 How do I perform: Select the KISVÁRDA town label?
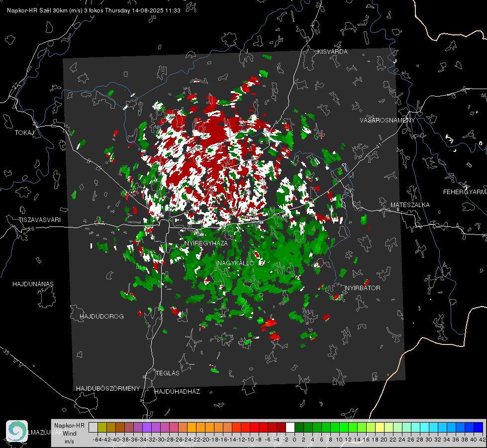[x=332, y=52]
